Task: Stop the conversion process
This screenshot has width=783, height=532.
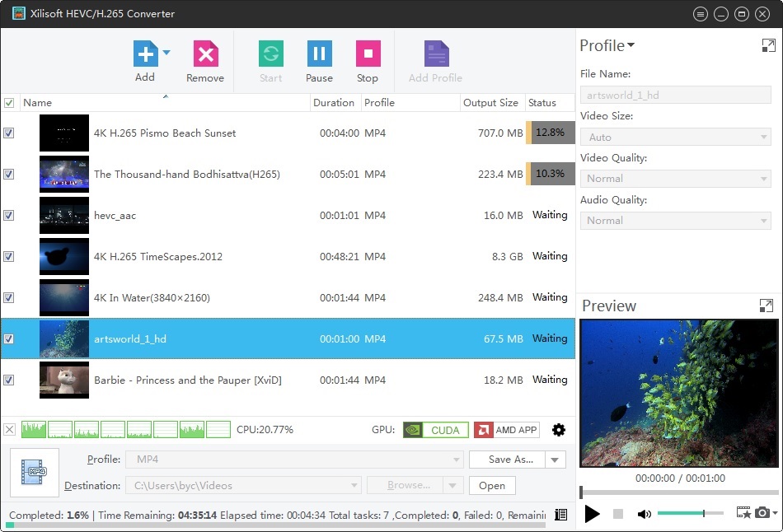Action: pos(367,55)
